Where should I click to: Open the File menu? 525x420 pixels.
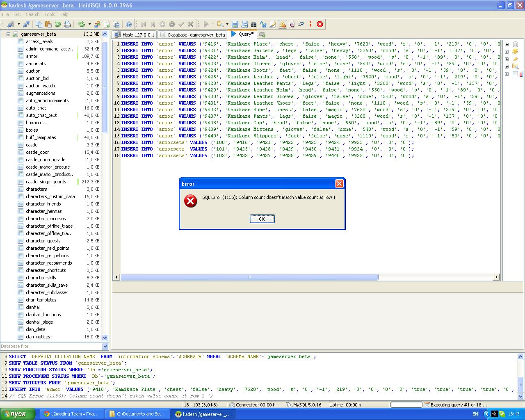(5, 14)
